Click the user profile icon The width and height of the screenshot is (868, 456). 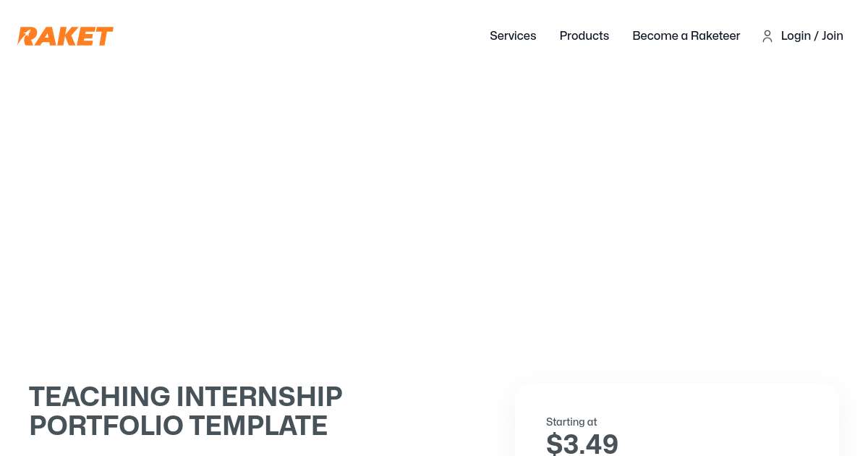click(767, 36)
